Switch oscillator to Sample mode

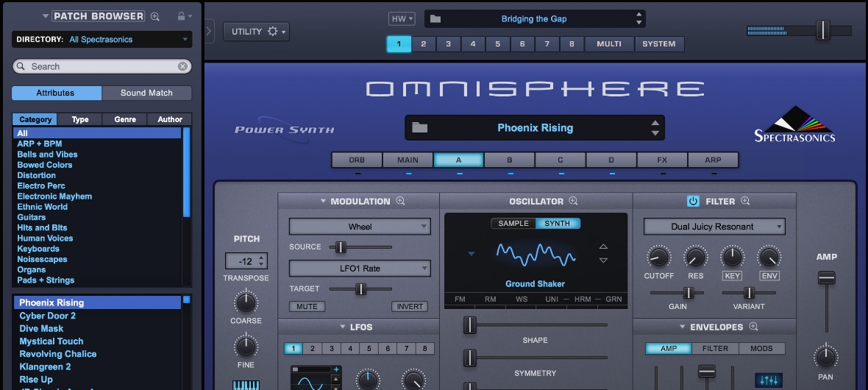[513, 223]
